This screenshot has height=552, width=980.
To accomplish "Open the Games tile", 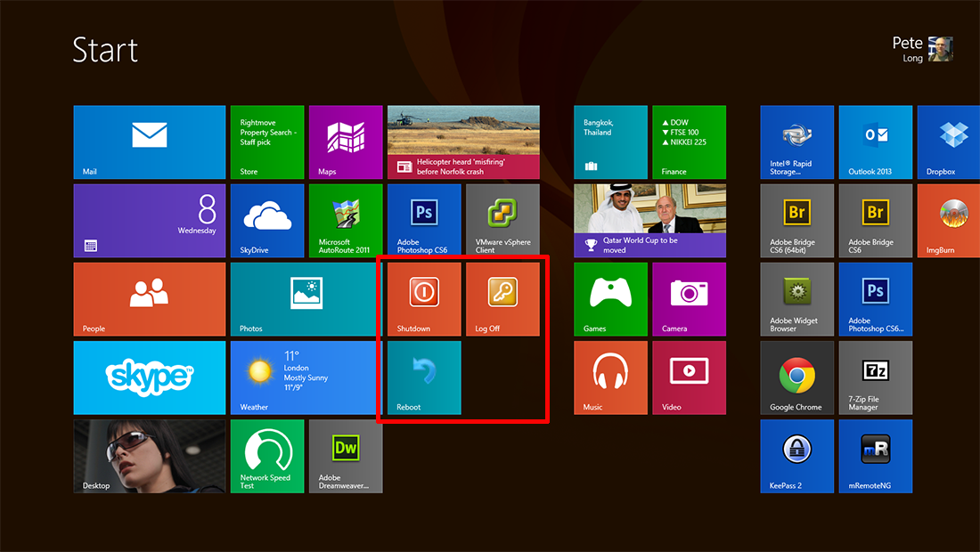I will point(610,299).
